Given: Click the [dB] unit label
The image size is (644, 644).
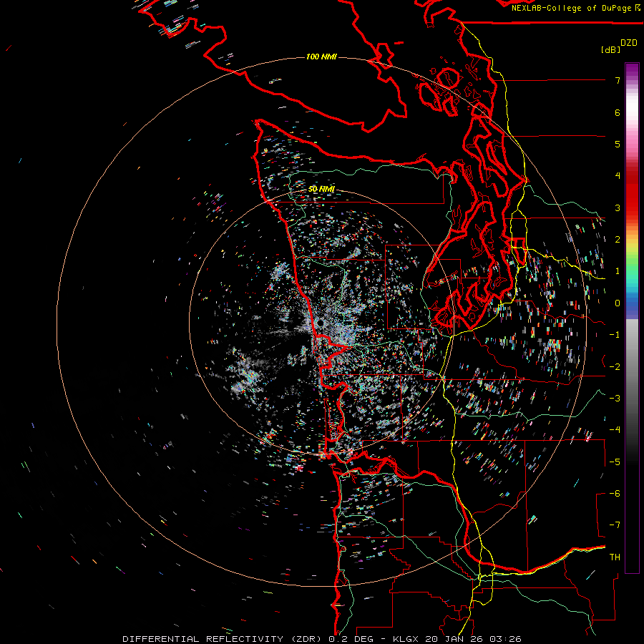Looking at the screenshot, I should coord(610,49).
